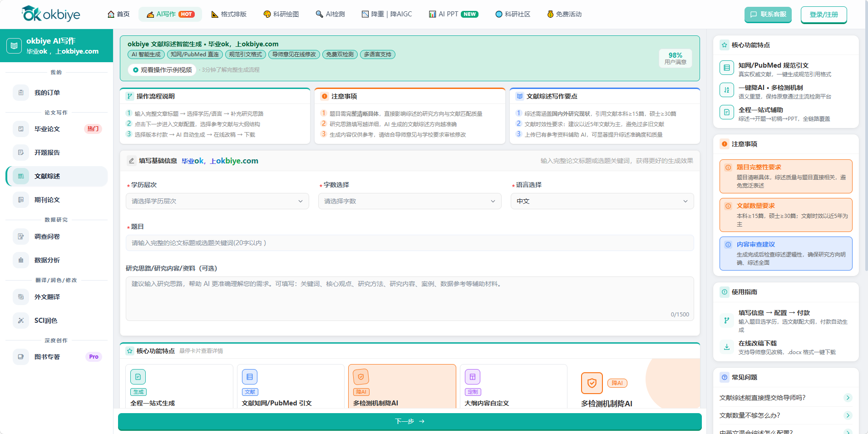Click the 知网/PubMed 直连 tag

(195, 54)
